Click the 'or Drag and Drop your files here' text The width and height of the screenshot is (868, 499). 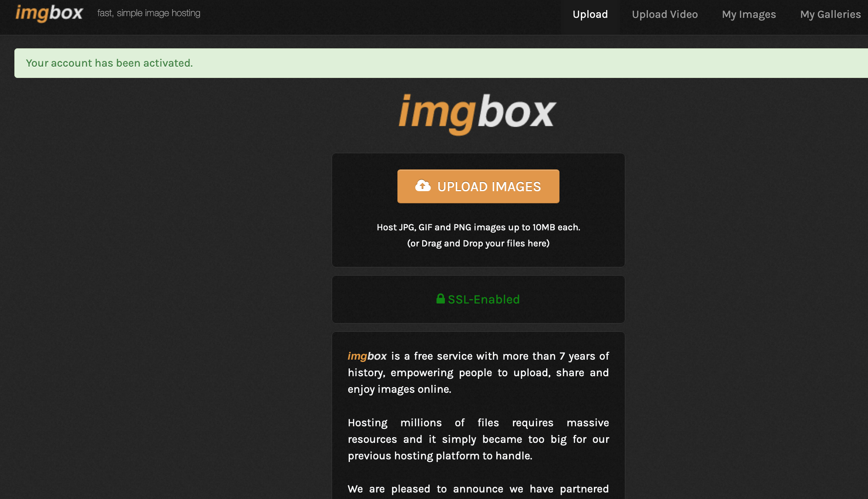pos(478,243)
